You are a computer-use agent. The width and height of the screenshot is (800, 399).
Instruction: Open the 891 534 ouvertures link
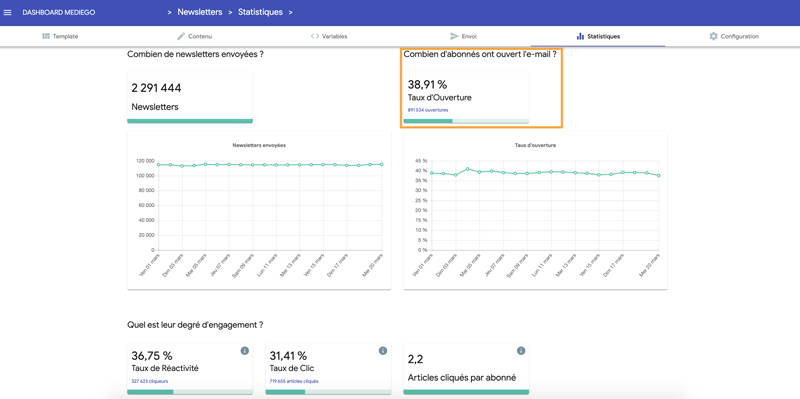tap(428, 110)
